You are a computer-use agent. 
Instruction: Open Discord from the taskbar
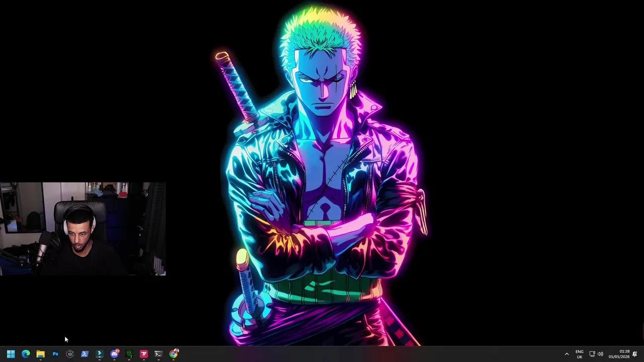[x=114, y=354]
